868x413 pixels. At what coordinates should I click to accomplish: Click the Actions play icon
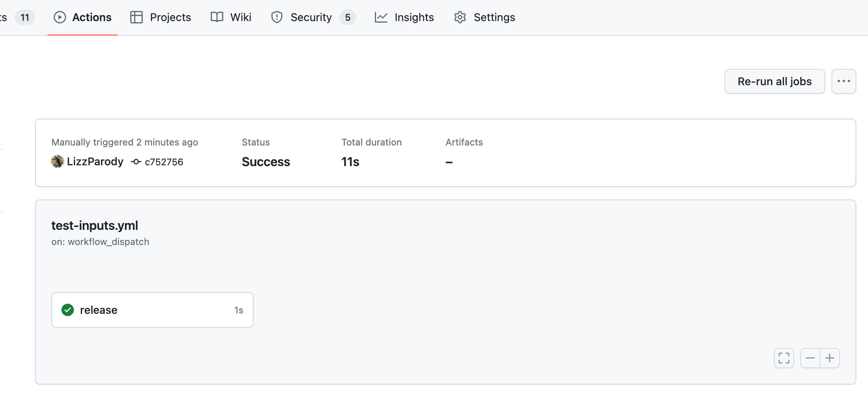point(59,17)
